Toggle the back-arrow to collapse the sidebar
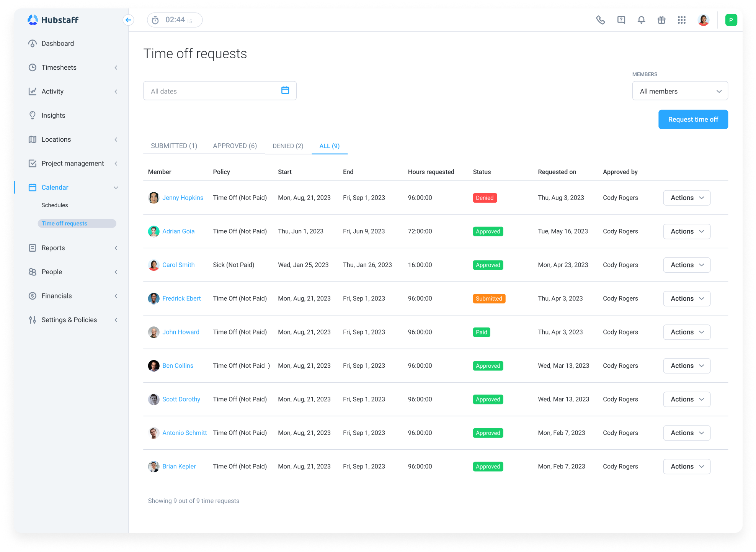This screenshot has height=552, width=756. pyautogui.click(x=128, y=20)
